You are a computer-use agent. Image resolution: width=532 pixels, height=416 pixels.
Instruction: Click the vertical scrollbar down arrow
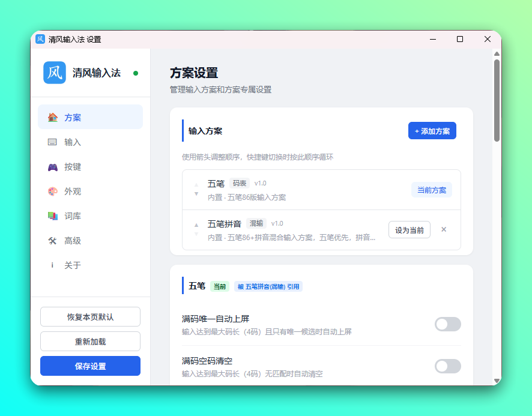(497, 381)
